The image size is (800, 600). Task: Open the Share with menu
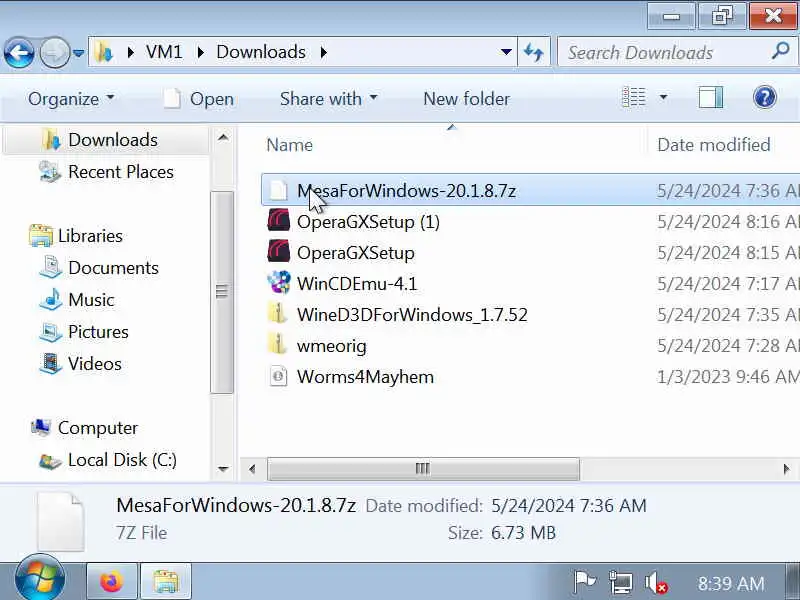click(x=329, y=98)
